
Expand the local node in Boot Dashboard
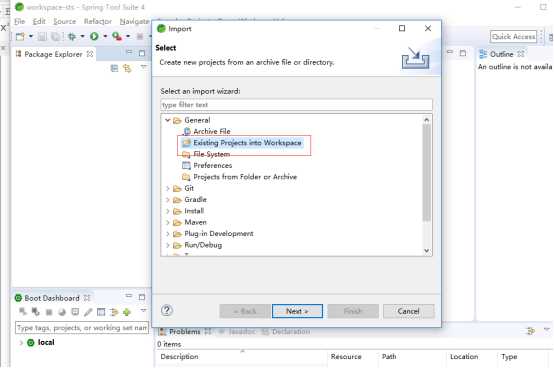(20, 343)
